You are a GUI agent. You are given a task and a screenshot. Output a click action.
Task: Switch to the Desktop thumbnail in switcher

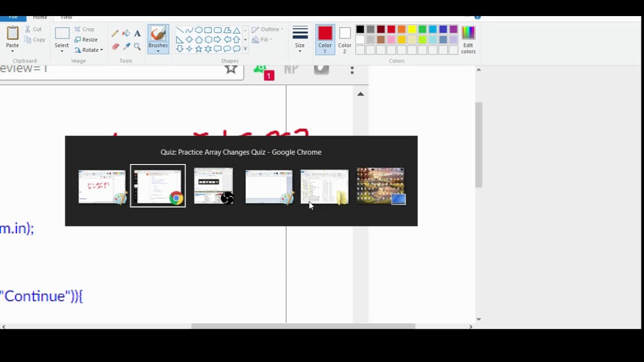381,186
